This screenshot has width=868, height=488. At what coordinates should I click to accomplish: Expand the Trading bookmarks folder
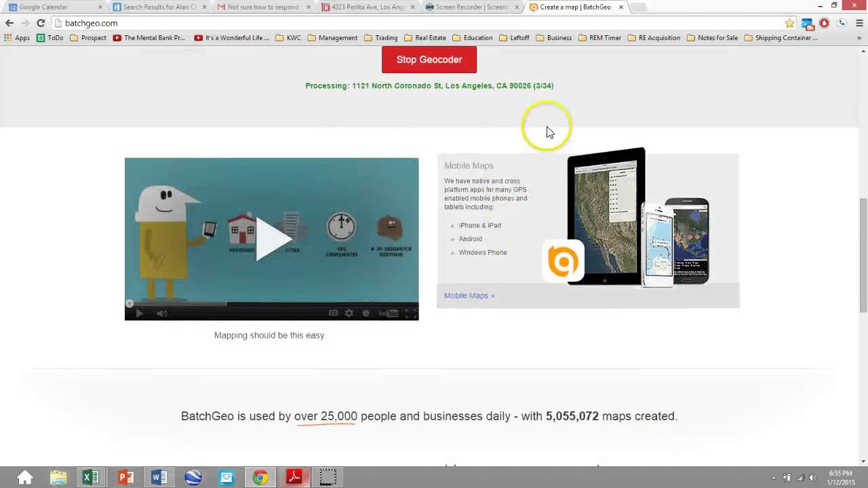(x=380, y=38)
